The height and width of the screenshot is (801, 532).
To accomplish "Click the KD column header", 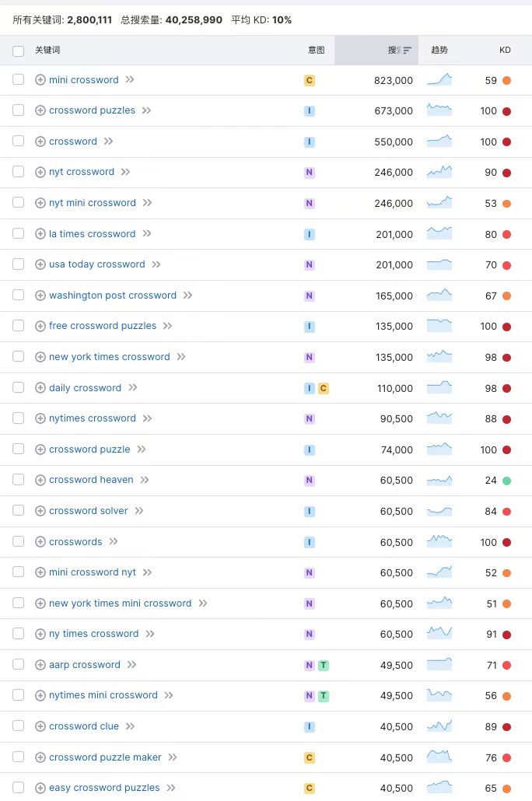I will pos(505,50).
